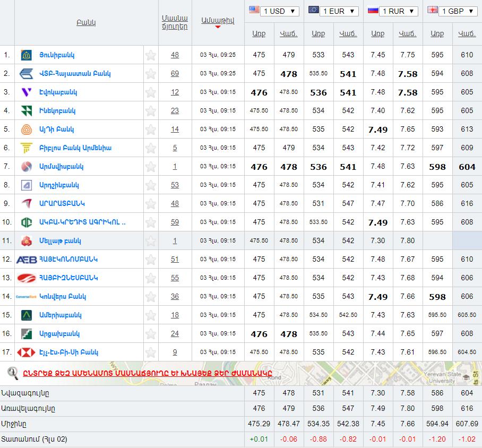Click branch count 69 for VTB-Armenia Bank

pyautogui.click(x=175, y=74)
